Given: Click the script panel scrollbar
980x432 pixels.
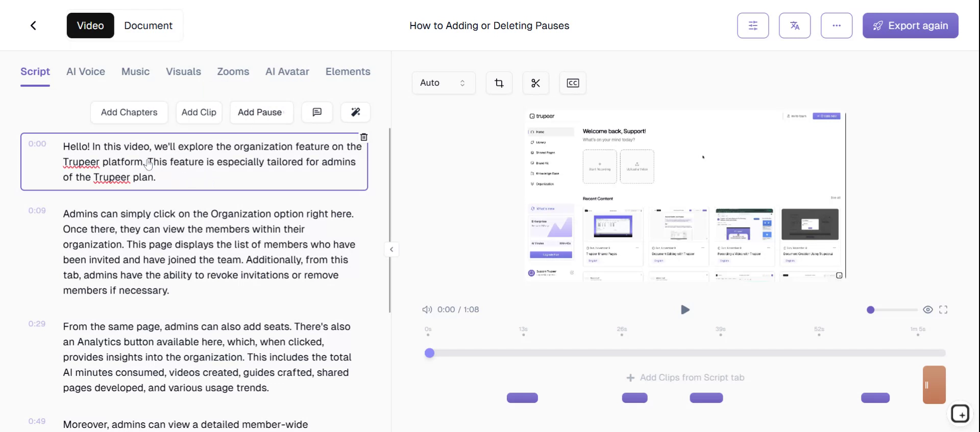Looking at the screenshot, I should click(x=390, y=221).
